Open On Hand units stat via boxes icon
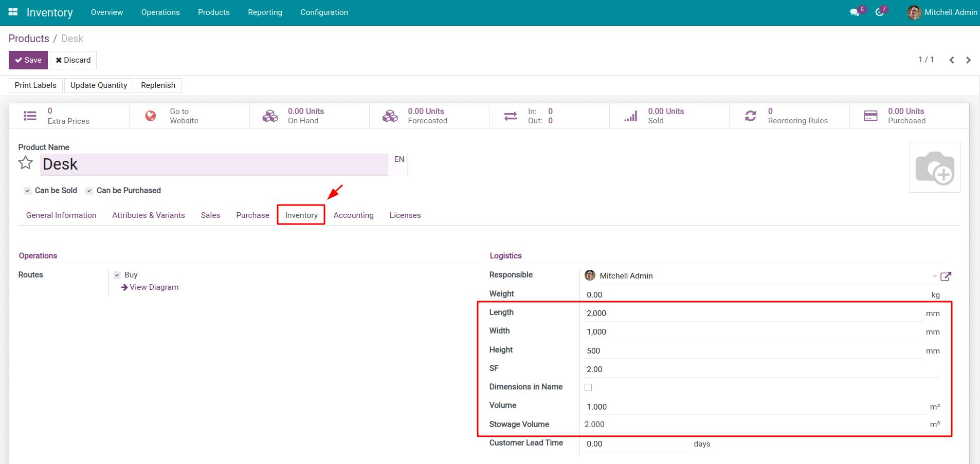 pyautogui.click(x=271, y=115)
